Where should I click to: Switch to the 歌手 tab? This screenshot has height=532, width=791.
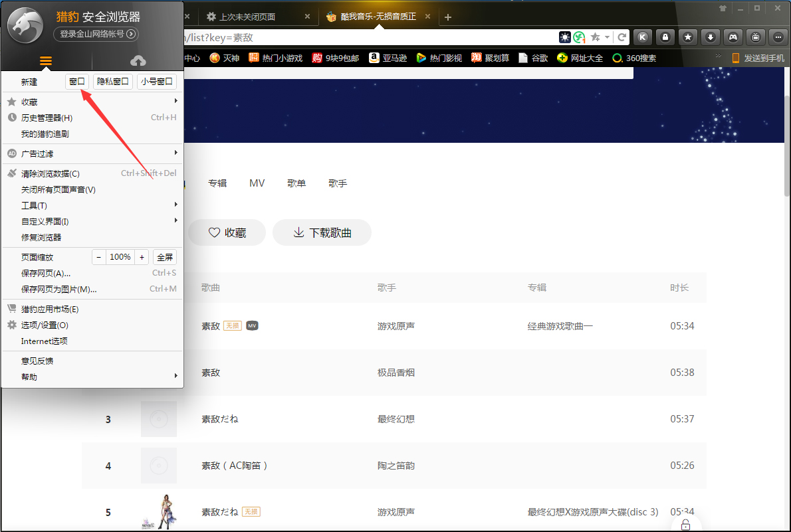pos(338,183)
